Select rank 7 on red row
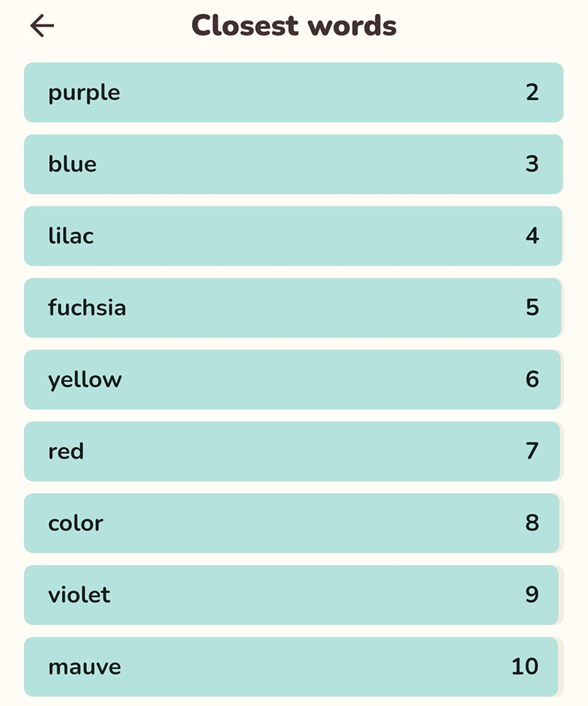Screen dimensions: 588x706 pos(532,451)
